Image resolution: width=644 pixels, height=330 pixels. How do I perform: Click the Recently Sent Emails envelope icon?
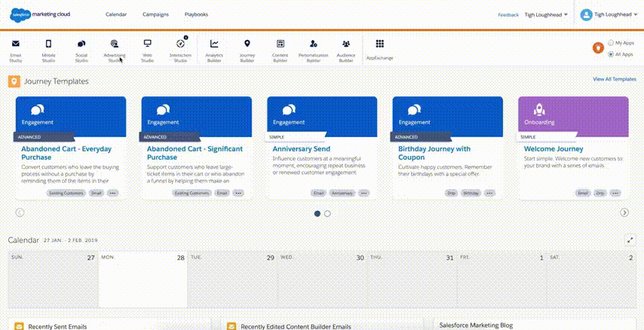[19, 327]
